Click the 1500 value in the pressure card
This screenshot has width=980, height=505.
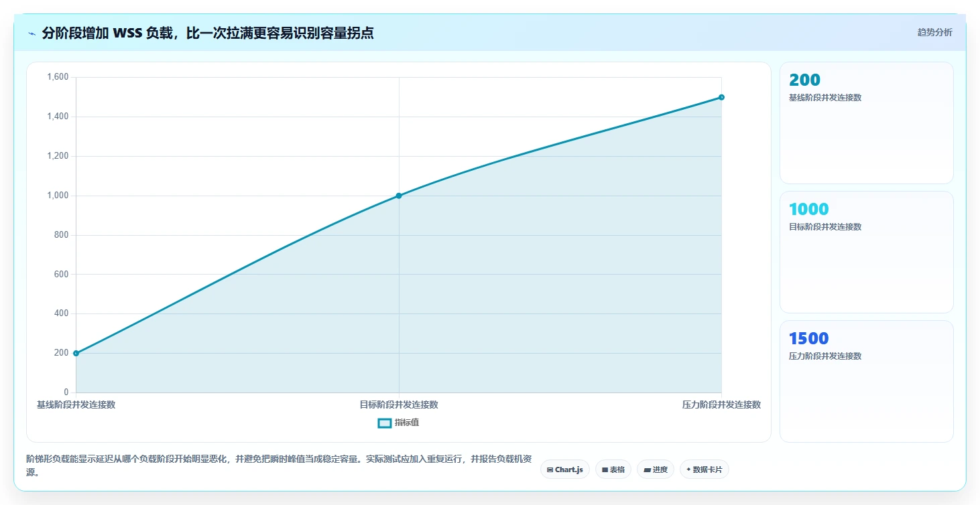pyautogui.click(x=809, y=338)
